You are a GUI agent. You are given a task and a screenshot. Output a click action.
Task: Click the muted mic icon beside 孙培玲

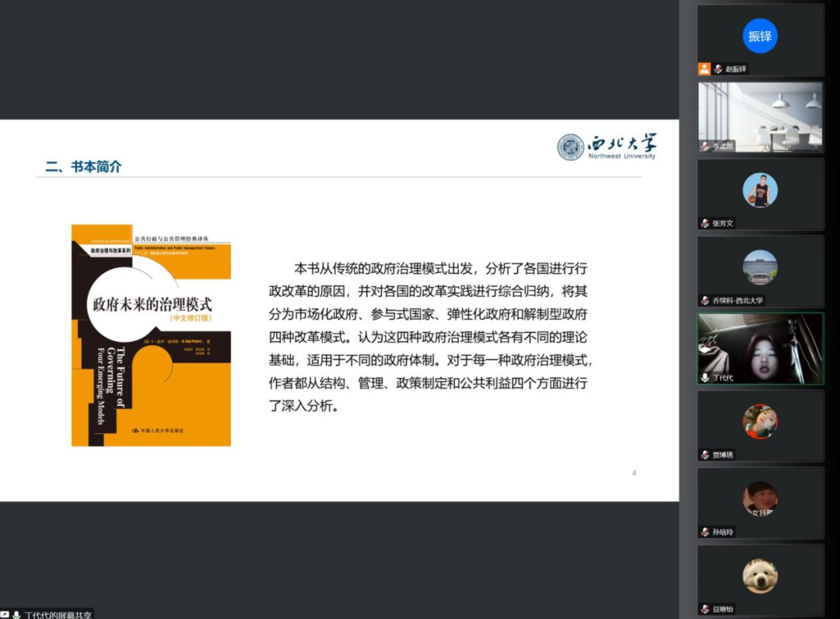[705, 532]
